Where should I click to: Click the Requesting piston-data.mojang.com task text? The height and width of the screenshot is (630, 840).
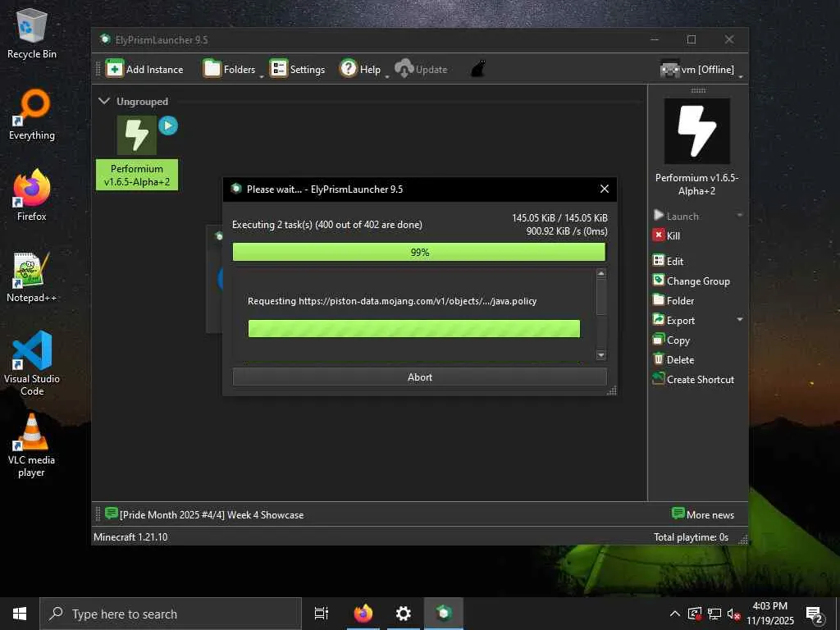(x=391, y=300)
